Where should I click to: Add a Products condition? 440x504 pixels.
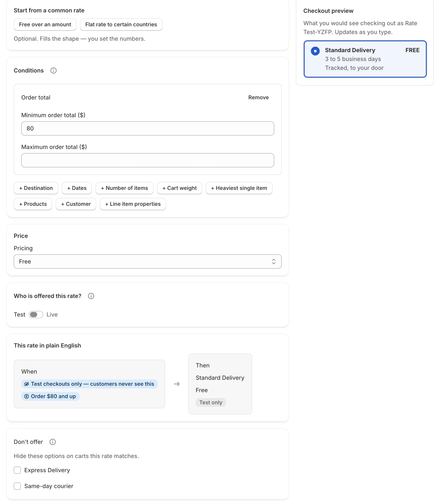pos(33,204)
